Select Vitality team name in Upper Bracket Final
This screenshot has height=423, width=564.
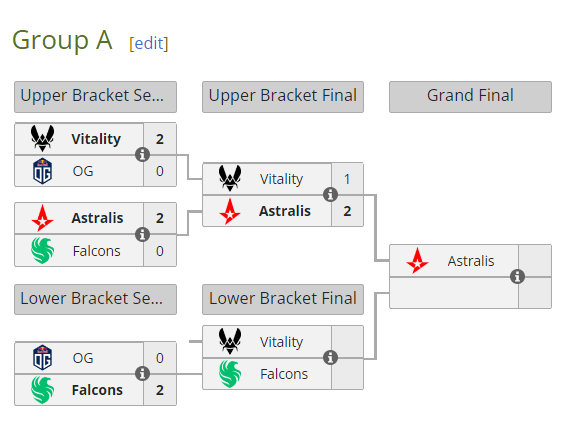coord(282,179)
